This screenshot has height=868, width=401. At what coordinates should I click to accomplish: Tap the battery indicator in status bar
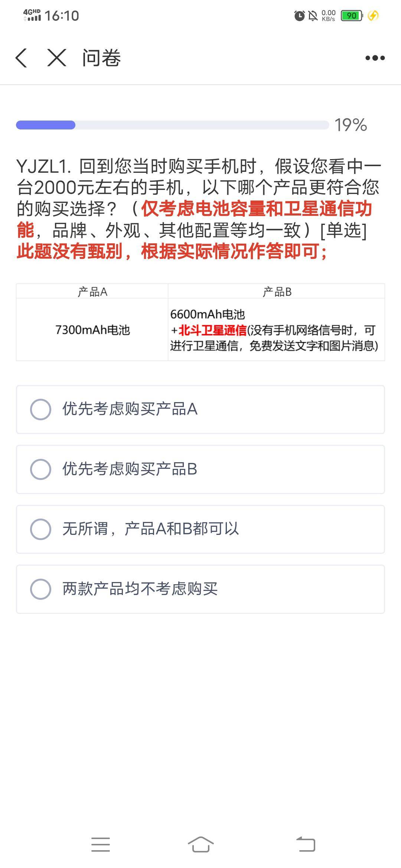tap(352, 16)
